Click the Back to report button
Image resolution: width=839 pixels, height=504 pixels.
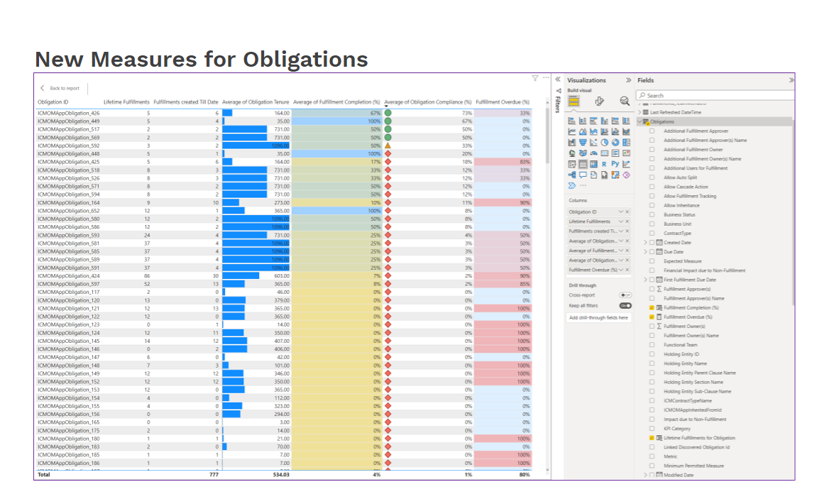(60, 88)
